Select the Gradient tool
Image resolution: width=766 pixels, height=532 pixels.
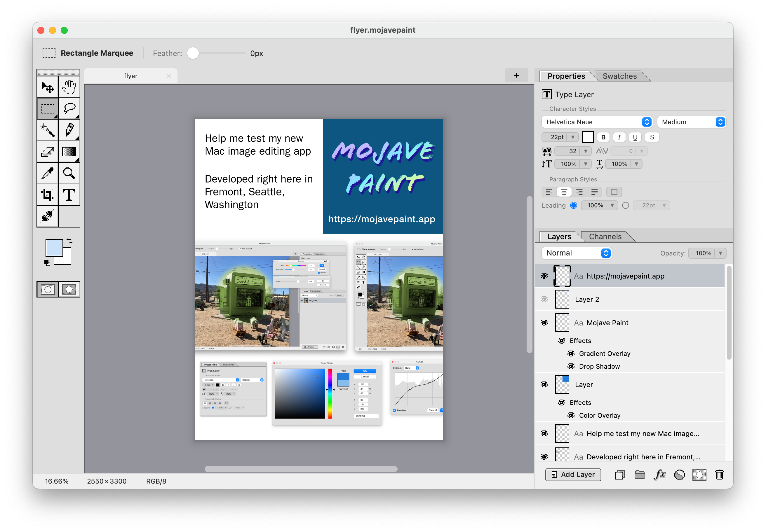pyautogui.click(x=69, y=152)
